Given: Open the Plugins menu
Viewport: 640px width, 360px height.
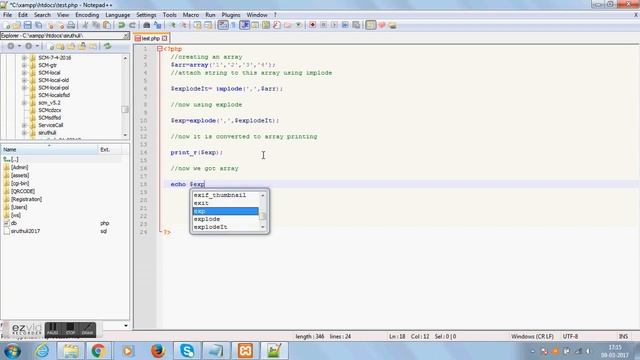Looking at the screenshot, I should [x=231, y=15].
